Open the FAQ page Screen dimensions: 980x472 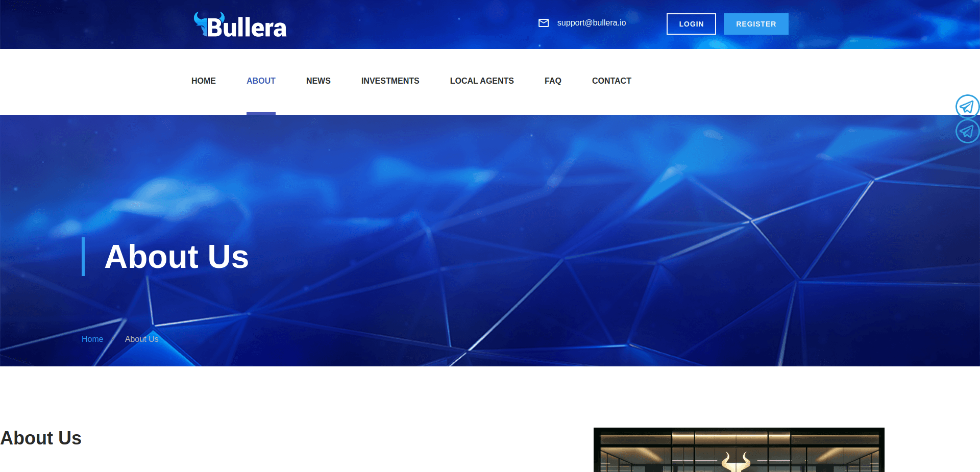[553, 81]
